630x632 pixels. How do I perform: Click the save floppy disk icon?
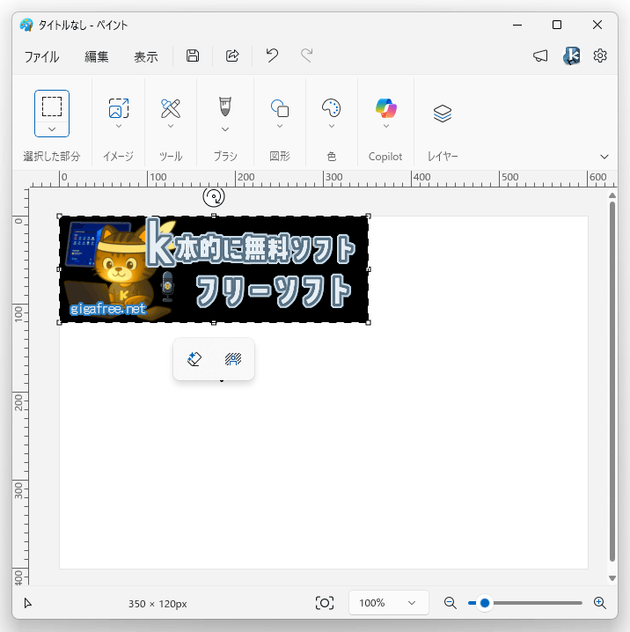coord(192,56)
